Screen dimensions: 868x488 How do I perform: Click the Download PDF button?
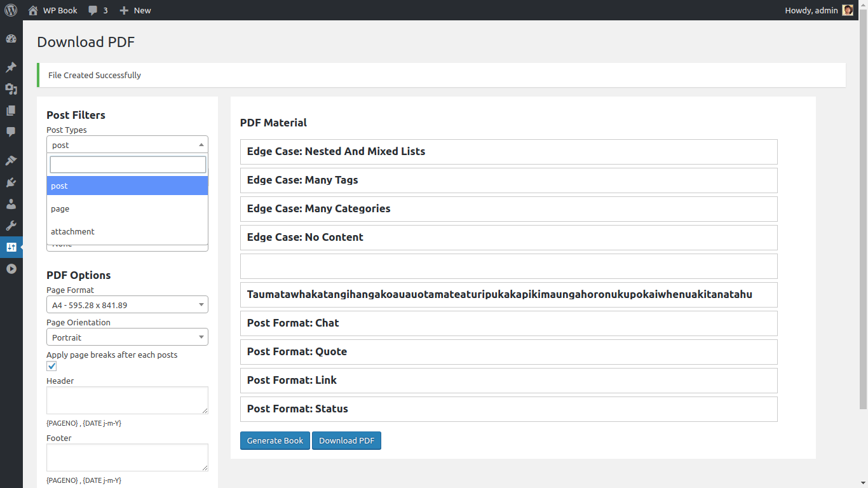point(346,441)
